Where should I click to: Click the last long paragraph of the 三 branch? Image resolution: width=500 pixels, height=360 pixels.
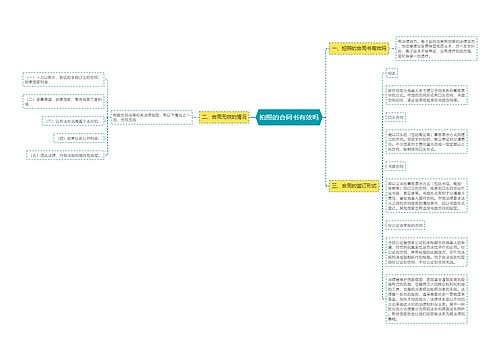click(x=426, y=299)
